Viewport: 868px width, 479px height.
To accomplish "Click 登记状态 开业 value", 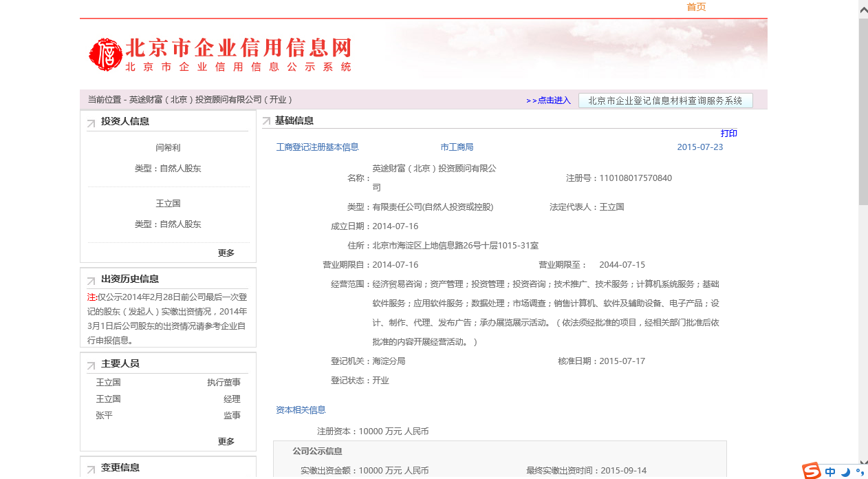I will (x=380, y=381).
